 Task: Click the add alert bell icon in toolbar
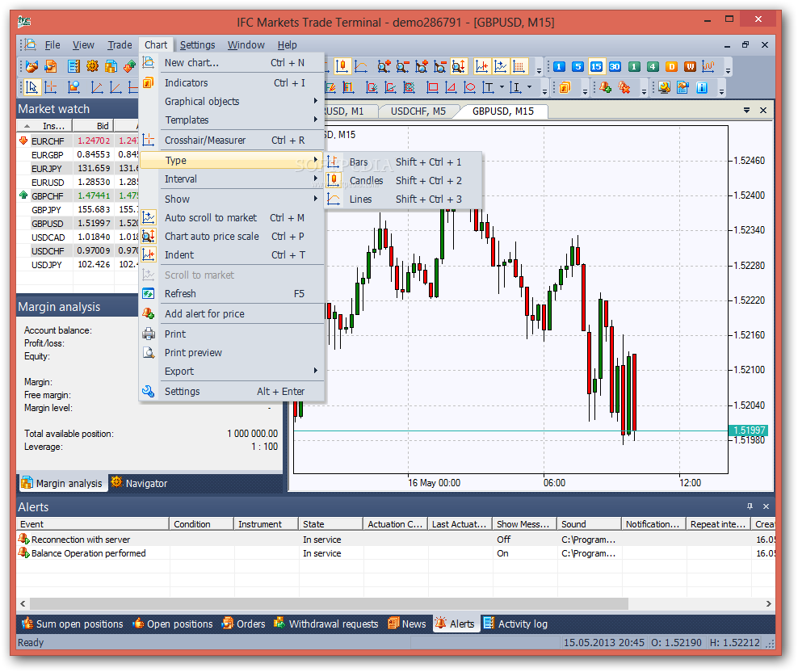[605, 87]
